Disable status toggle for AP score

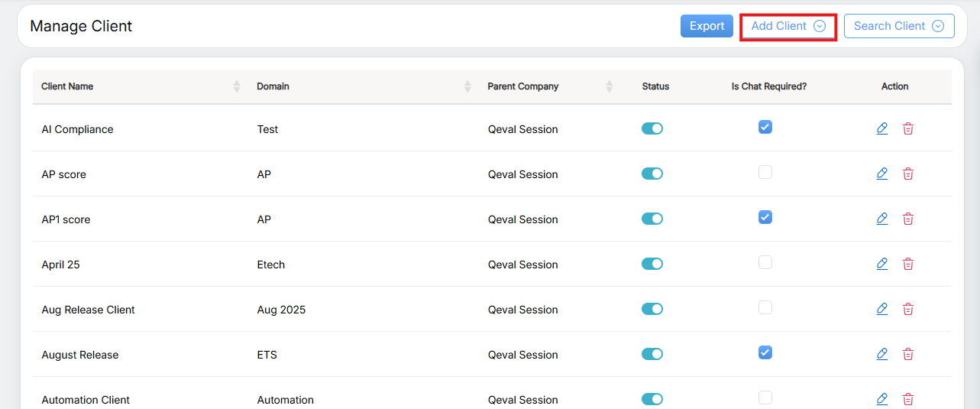pos(652,174)
